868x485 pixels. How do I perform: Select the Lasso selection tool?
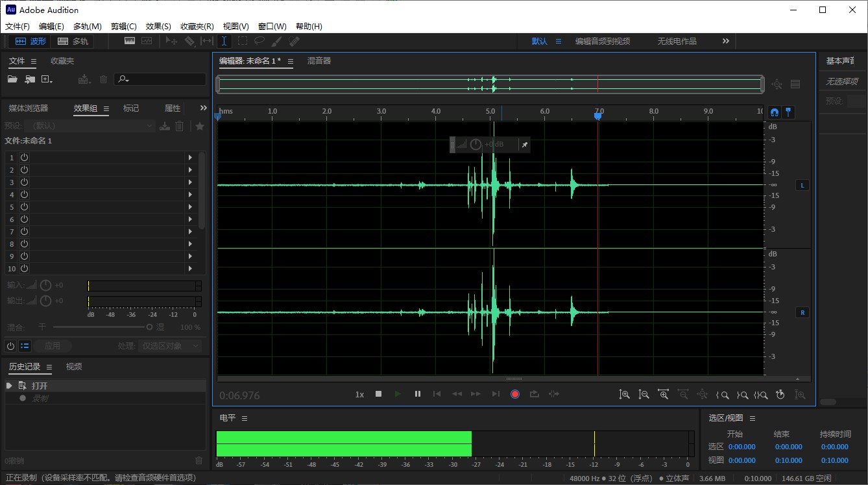click(x=259, y=41)
